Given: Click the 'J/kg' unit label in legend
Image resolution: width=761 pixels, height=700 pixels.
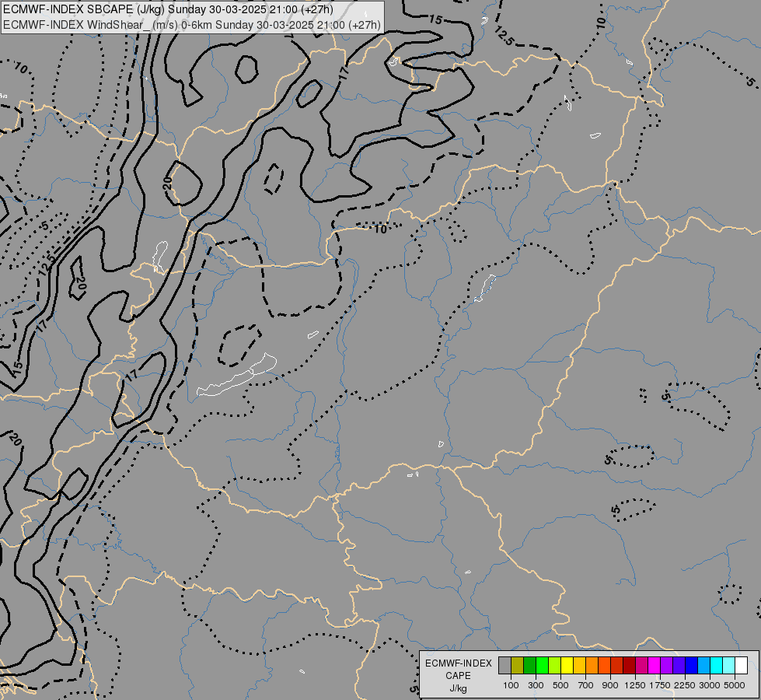Looking at the screenshot, I should pyautogui.click(x=458, y=688).
